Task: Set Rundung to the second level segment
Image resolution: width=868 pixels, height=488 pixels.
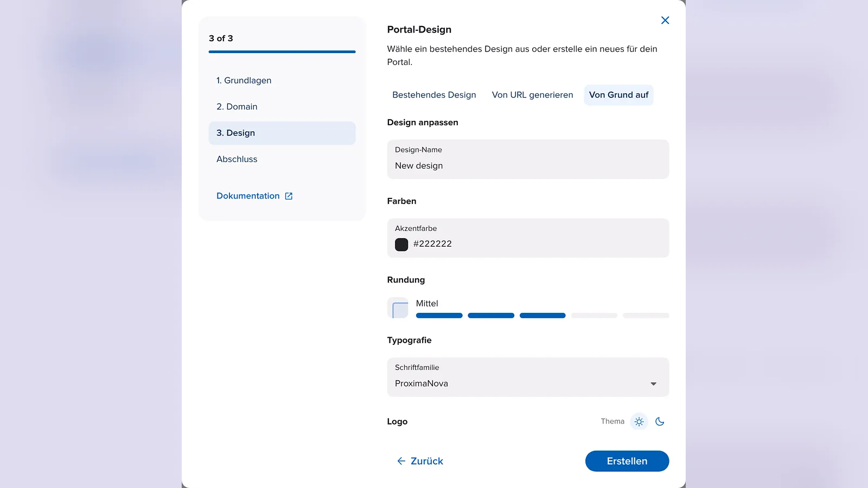Action: (x=491, y=316)
